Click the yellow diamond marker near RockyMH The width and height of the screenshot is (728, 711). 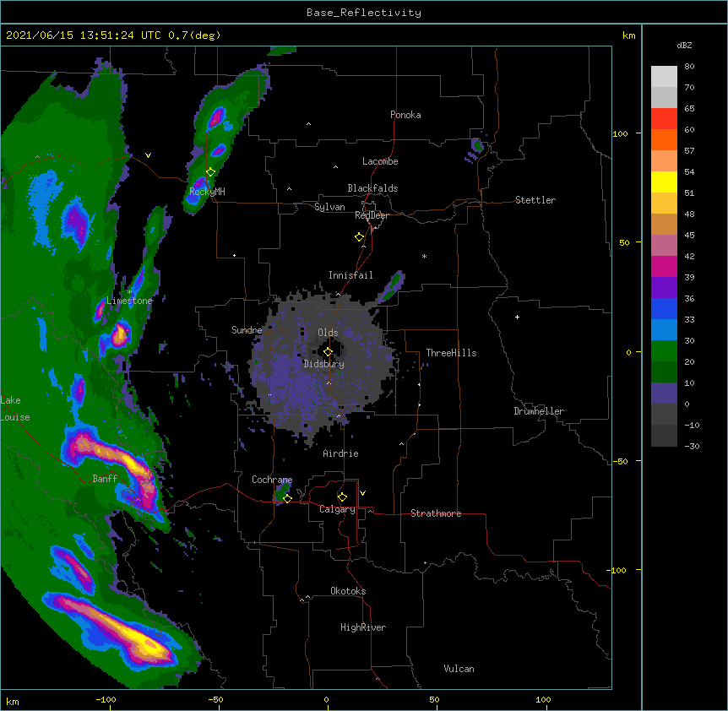tap(211, 171)
